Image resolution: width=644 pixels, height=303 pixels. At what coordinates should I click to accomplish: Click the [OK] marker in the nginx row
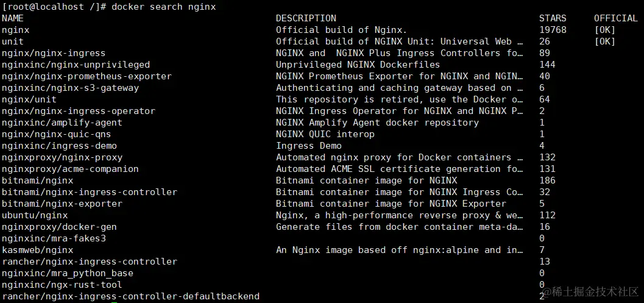(x=605, y=30)
